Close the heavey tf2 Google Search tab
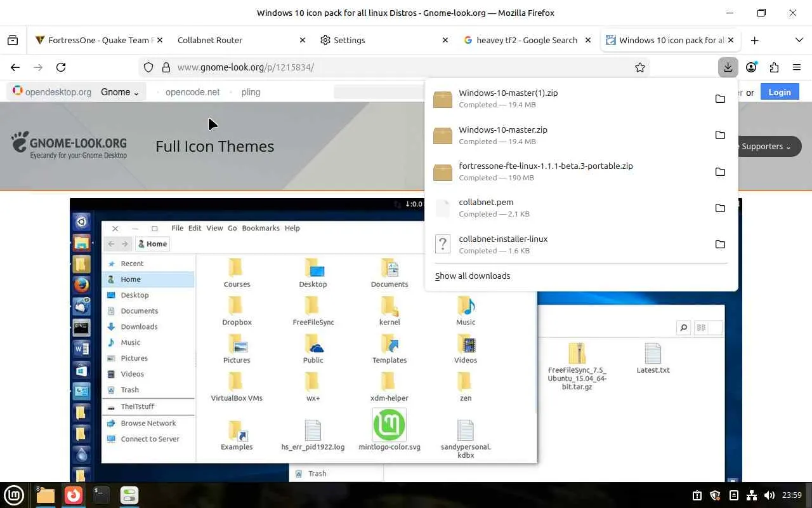Image resolution: width=812 pixels, height=508 pixels. coord(587,40)
